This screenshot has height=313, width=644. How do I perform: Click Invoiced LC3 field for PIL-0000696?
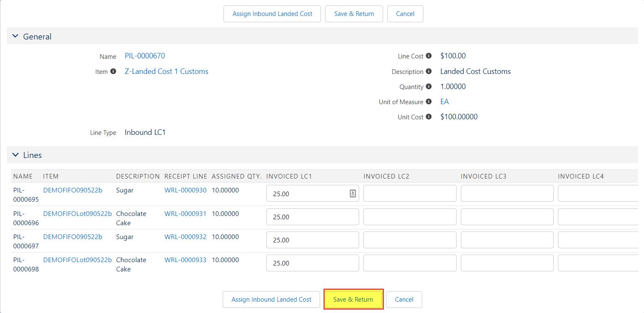click(507, 217)
